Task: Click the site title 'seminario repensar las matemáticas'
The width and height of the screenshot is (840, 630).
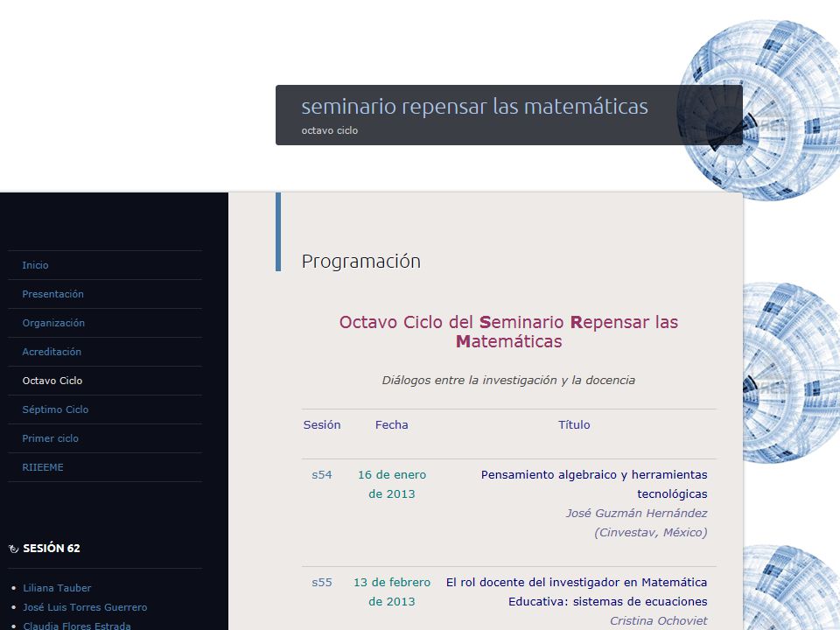Action: click(474, 107)
